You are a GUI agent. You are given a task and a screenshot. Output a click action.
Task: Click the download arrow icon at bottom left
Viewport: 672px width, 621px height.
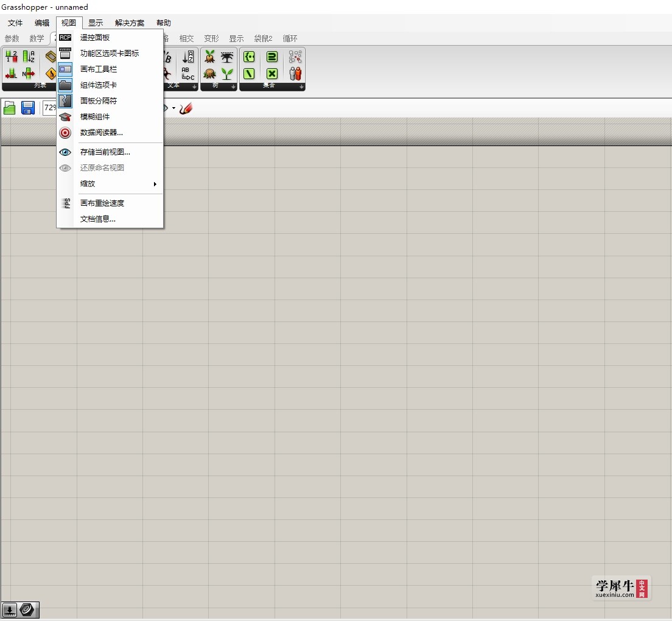tap(9, 609)
